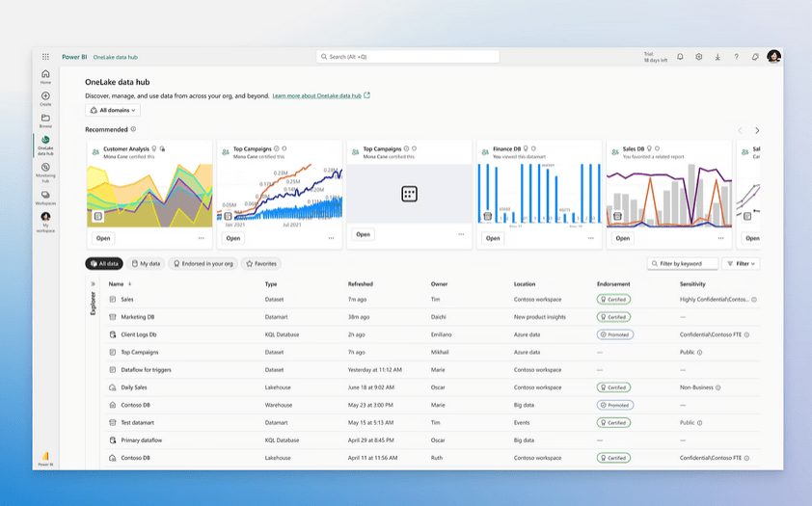Click the download icon in header

717,57
